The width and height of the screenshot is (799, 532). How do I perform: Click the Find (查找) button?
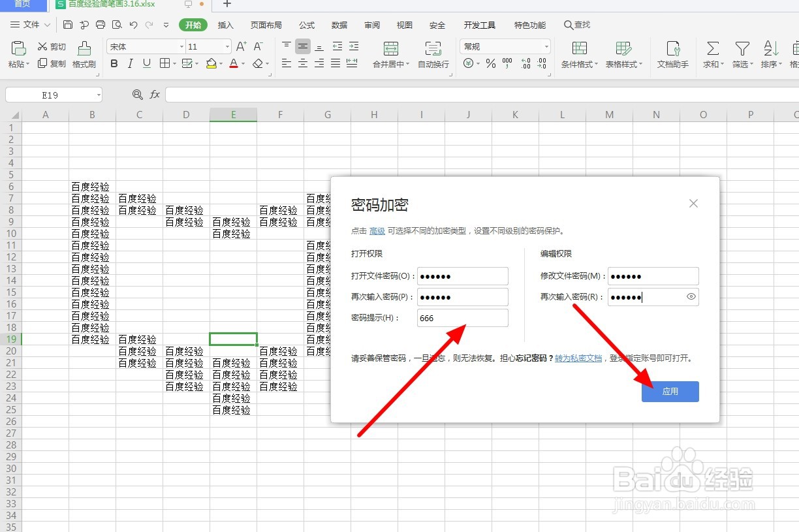577,25
